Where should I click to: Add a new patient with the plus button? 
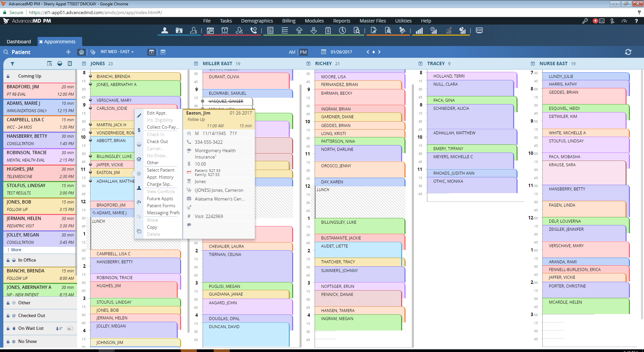68,52
